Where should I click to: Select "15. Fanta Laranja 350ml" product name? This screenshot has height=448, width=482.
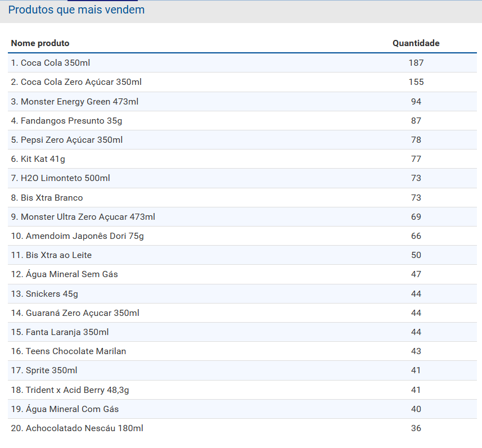[60, 332]
